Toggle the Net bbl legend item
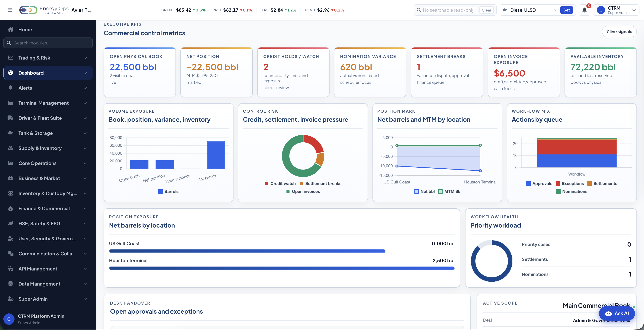This screenshot has height=330, width=644. click(x=424, y=192)
